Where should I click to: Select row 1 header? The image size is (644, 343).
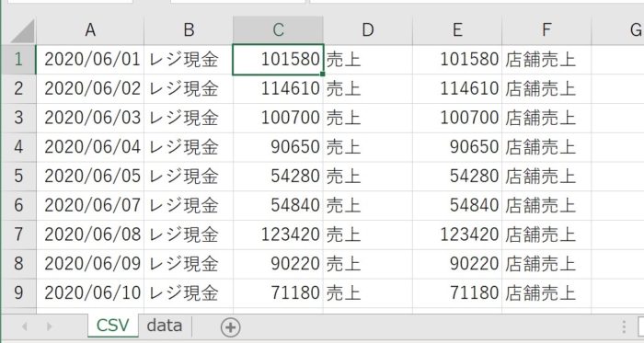pos(18,60)
